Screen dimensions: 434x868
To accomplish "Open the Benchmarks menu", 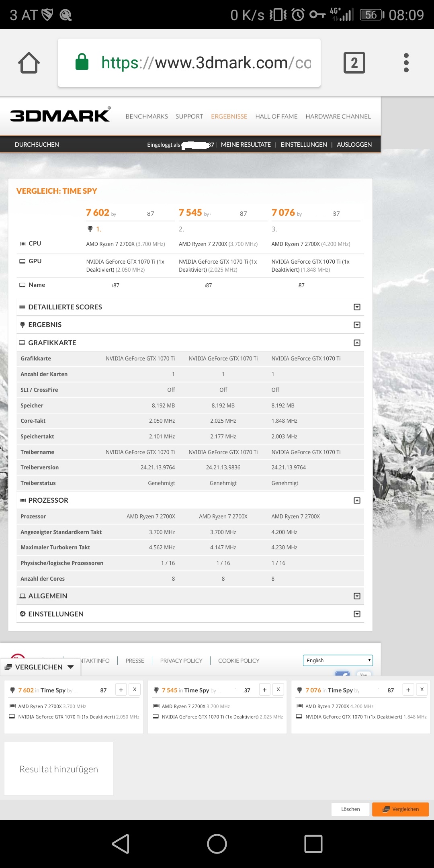I will (x=147, y=117).
